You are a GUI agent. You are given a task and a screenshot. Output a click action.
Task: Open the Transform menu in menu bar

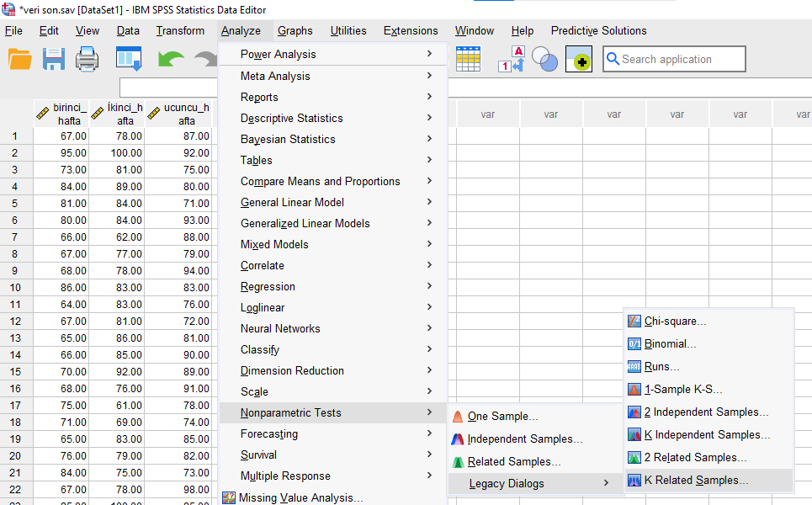180,30
